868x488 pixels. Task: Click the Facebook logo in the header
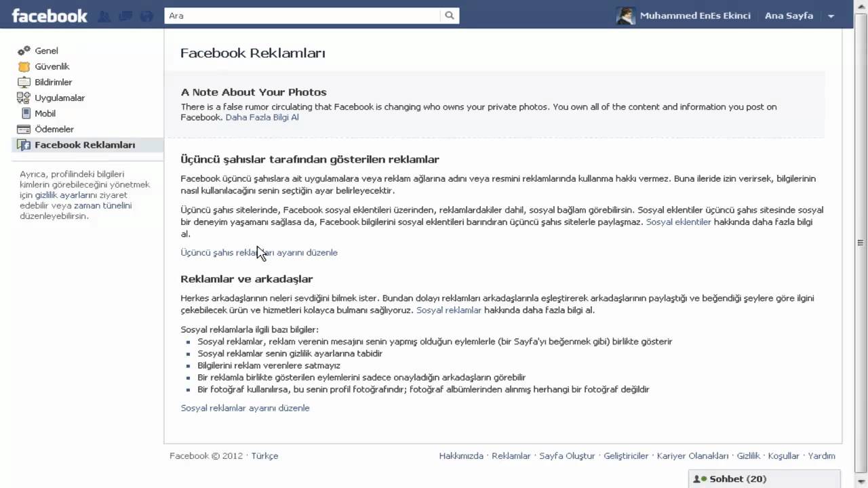50,15
